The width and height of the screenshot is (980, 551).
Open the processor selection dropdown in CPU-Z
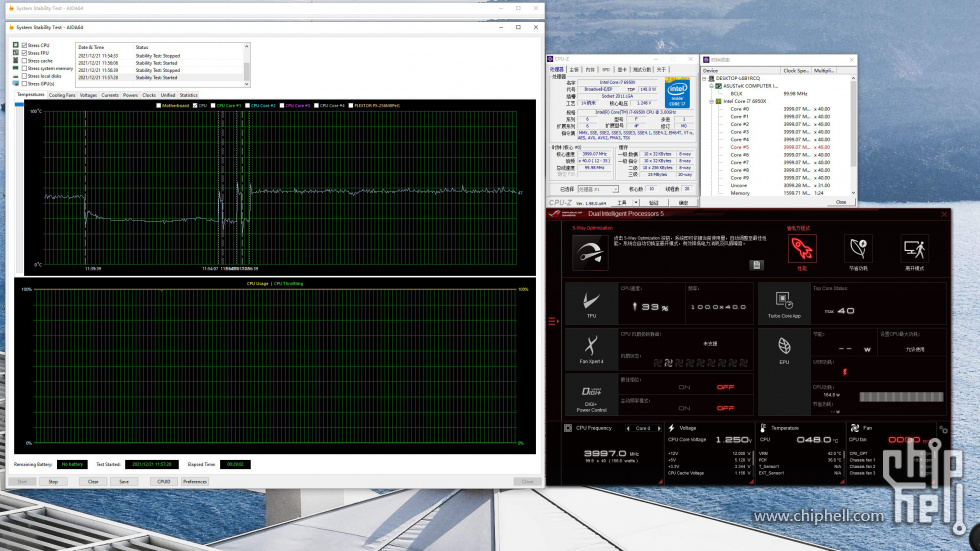click(598, 189)
